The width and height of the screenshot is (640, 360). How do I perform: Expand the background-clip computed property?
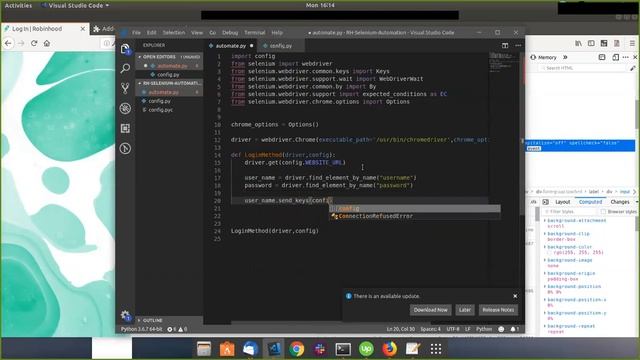pyautogui.click(x=544, y=234)
